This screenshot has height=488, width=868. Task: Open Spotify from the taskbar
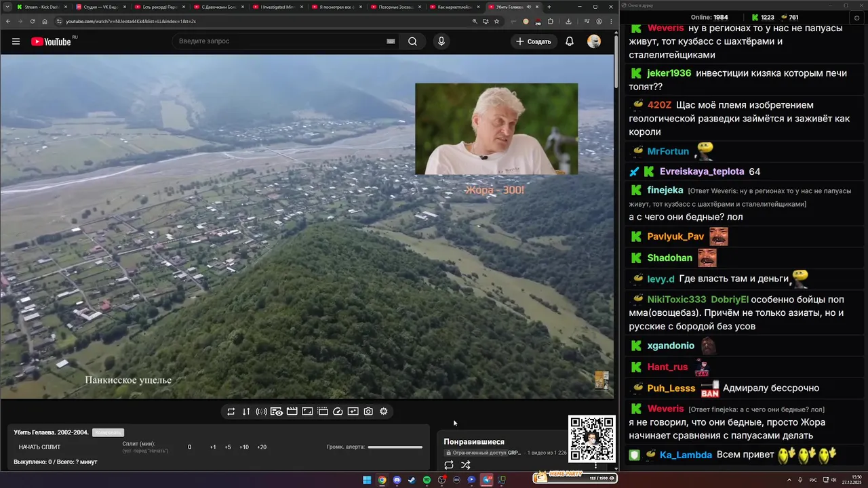(427, 480)
